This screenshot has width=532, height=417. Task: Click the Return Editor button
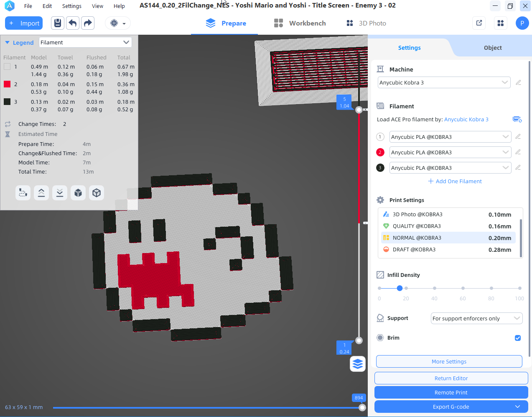(x=451, y=378)
